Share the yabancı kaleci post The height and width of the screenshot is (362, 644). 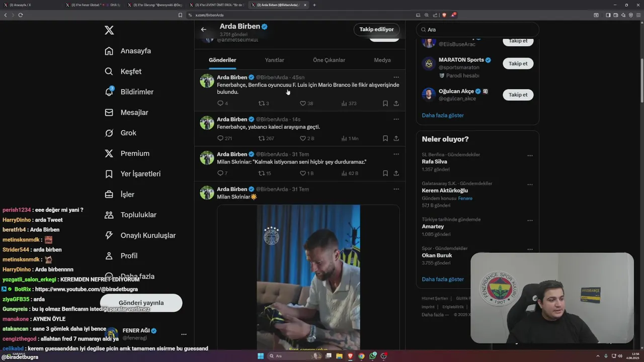tap(396, 138)
